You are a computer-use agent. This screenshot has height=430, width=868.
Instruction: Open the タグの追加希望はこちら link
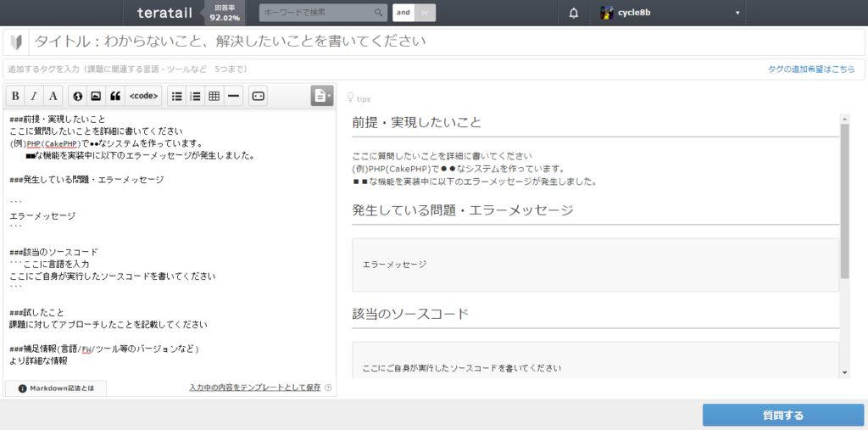811,70
